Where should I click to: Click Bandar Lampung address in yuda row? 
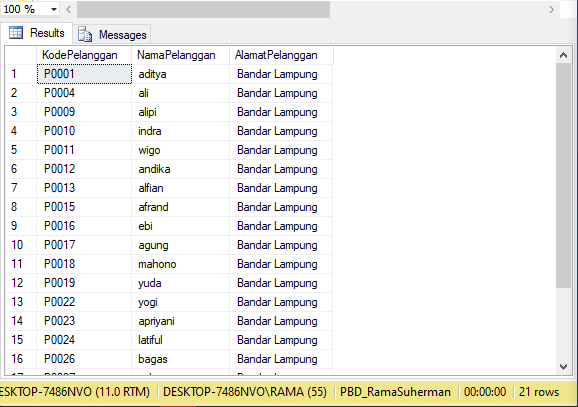[281, 283]
